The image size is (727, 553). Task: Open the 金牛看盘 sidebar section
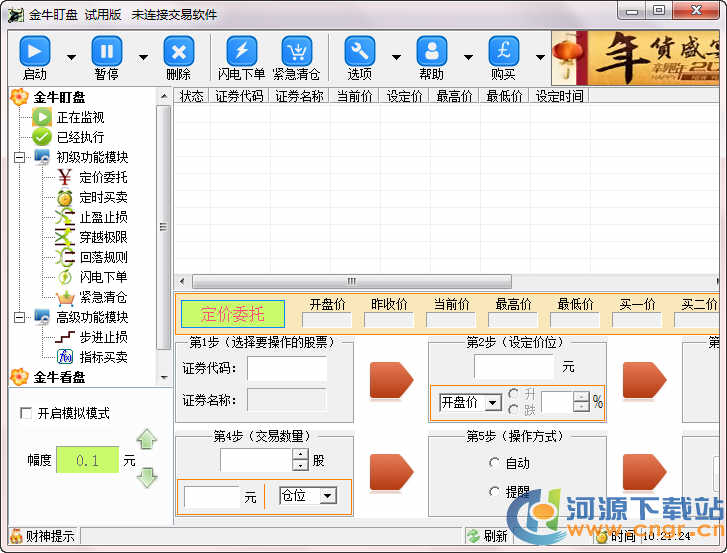click(x=59, y=377)
